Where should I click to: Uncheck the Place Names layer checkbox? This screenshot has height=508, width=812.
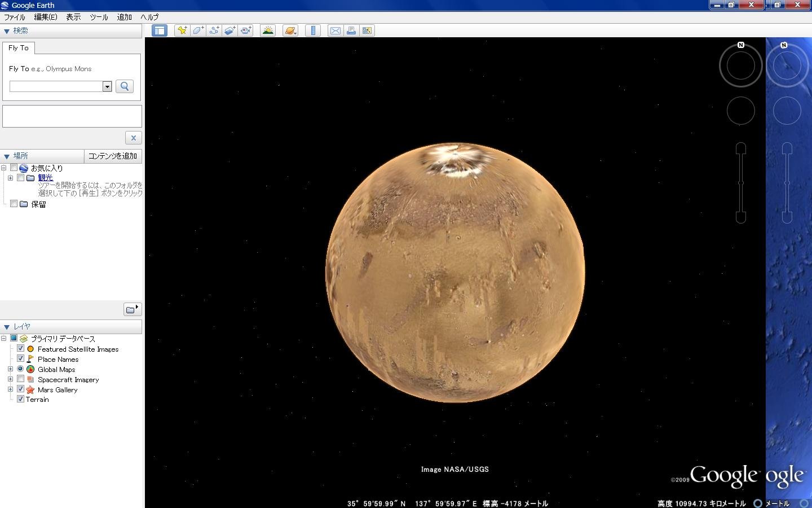pyautogui.click(x=20, y=358)
